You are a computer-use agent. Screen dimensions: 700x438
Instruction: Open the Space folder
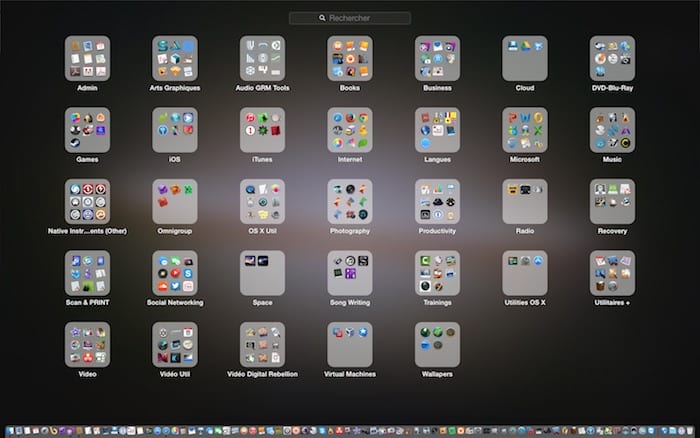(262, 273)
